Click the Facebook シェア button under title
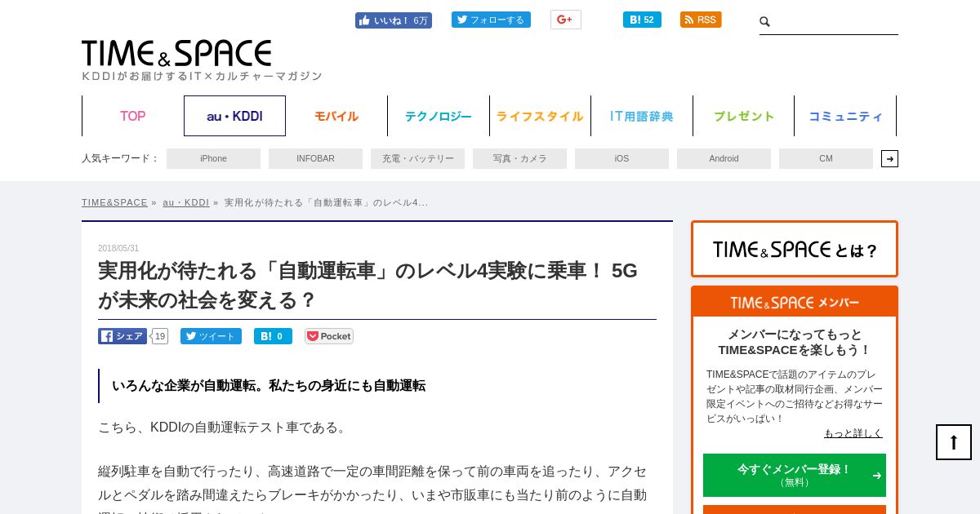980x514 pixels. tap(122, 336)
